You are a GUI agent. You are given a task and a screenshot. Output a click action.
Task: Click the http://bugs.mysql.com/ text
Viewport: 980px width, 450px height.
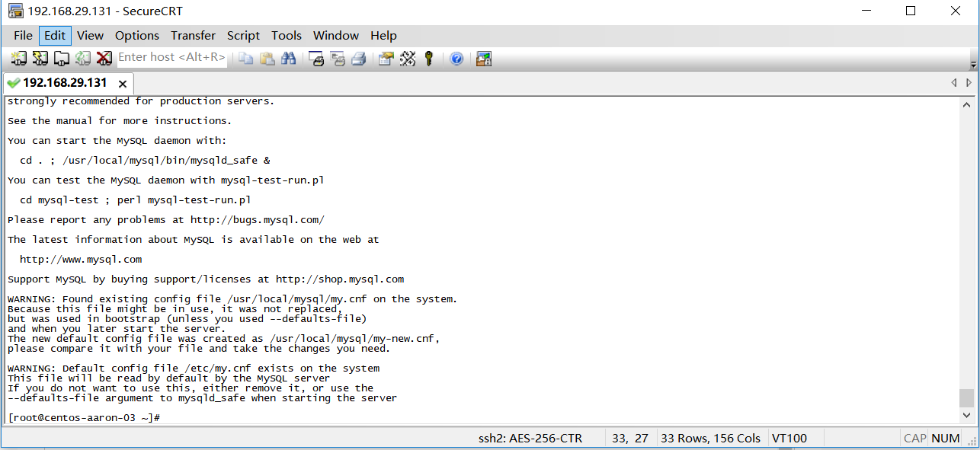point(258,220)
